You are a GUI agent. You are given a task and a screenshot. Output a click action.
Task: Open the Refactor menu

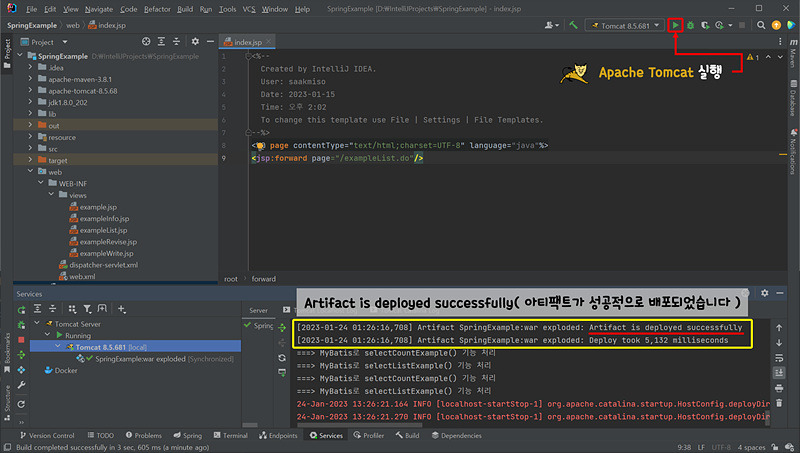[x=157, y=9]
